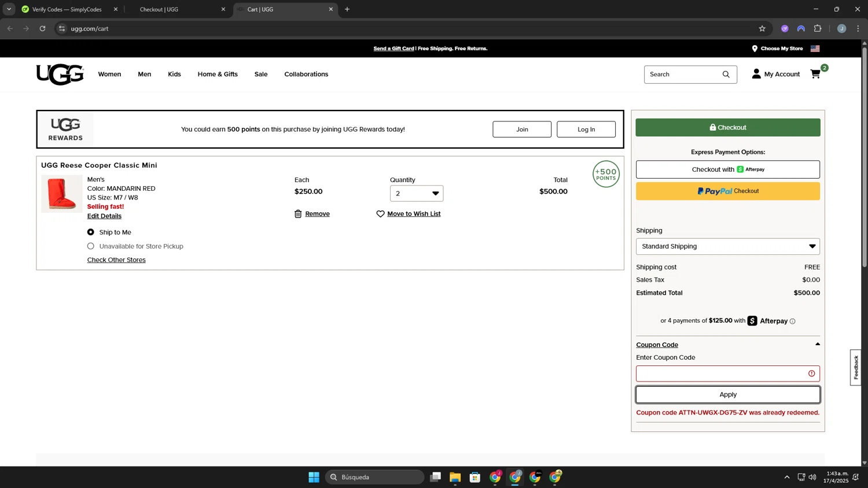Collapse the Coupon Code section arrow

pos(818,345)
